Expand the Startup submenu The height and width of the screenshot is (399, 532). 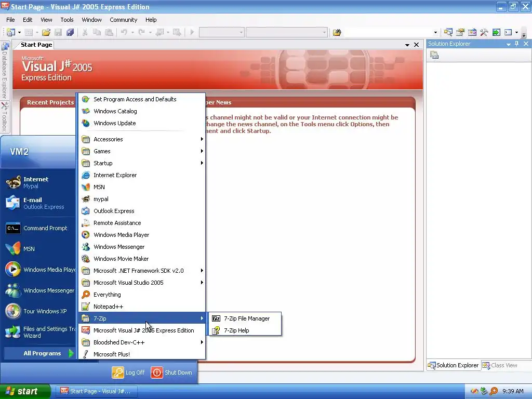142,163
